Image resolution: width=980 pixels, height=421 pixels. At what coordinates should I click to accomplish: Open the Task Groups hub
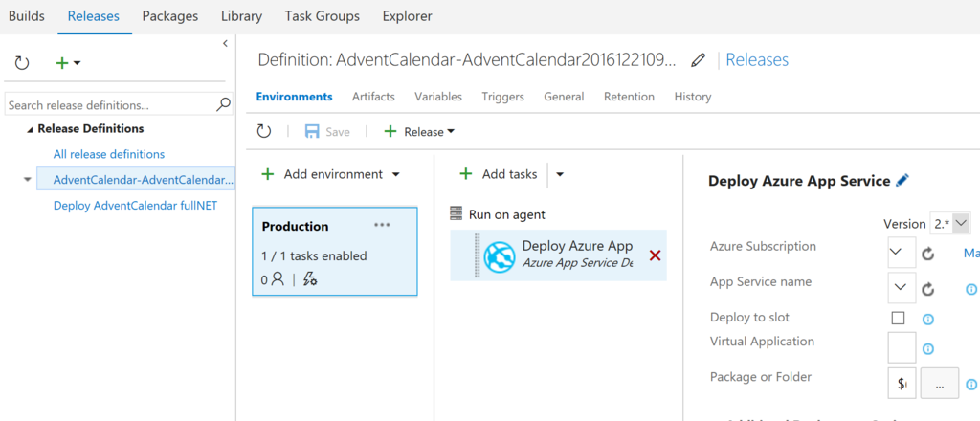pos(322,16)
